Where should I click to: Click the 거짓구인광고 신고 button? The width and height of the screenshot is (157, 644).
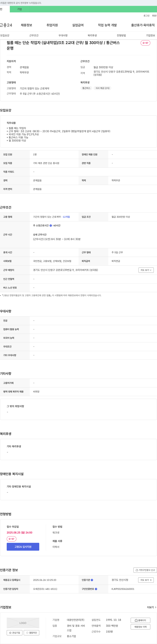(145, 570)
